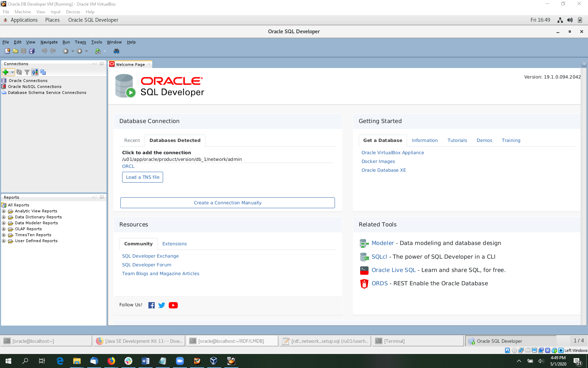Minimize the Reports panel
Screen dimensions: 588x368
[x=102, y=197]
